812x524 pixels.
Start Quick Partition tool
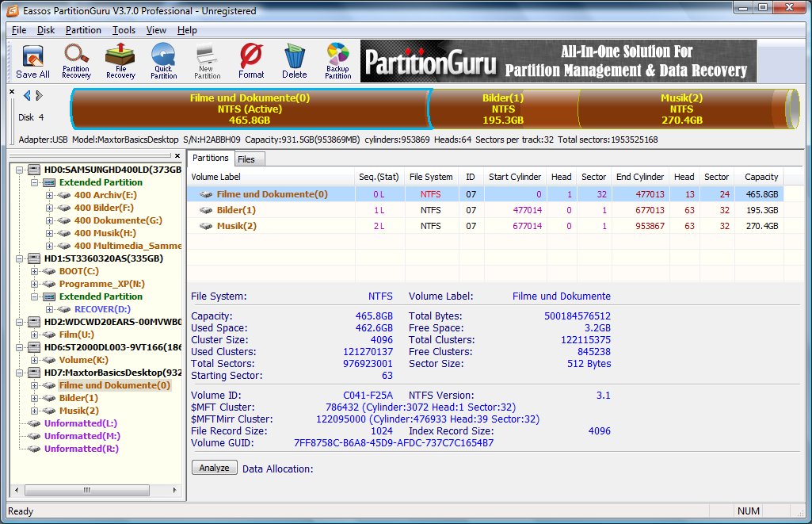click(x=164, y=61)
